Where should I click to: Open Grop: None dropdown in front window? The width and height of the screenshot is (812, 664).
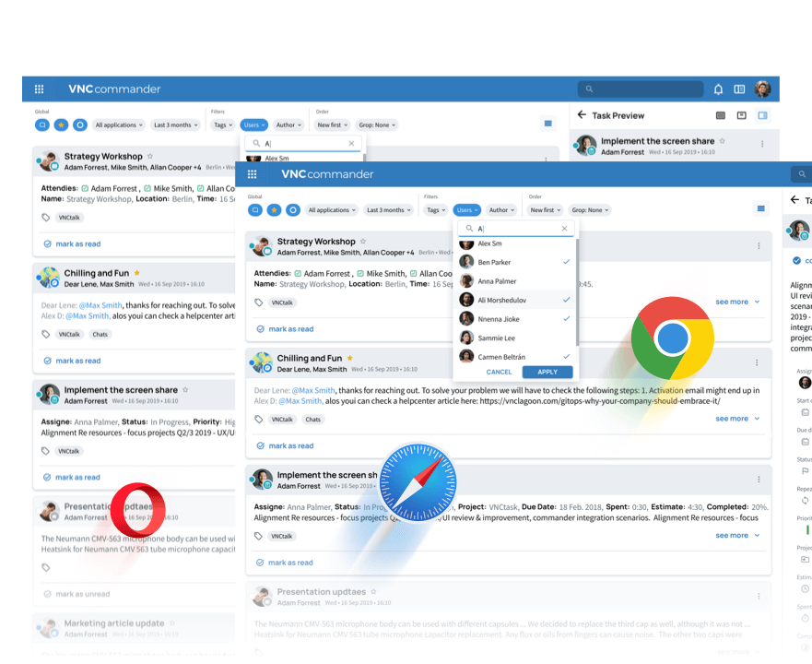pos(590,210)
